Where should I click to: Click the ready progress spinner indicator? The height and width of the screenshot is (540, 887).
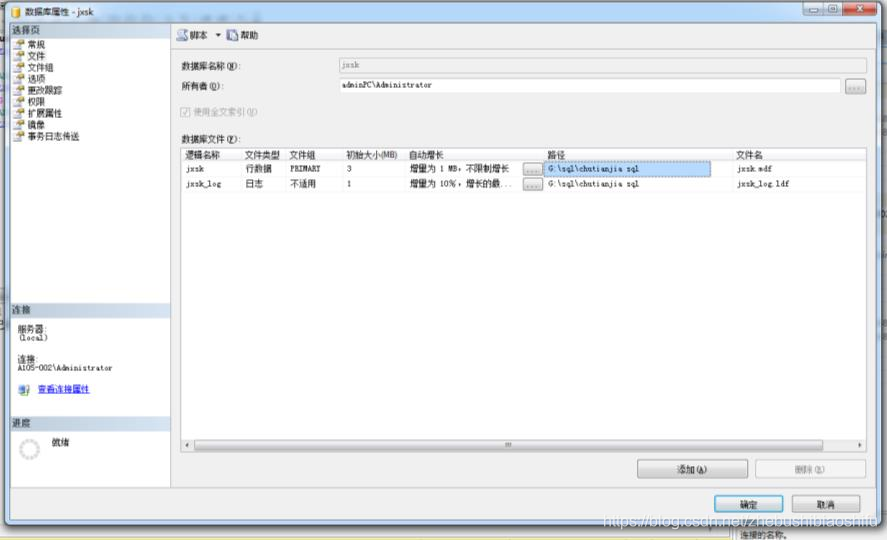point(29,450)
